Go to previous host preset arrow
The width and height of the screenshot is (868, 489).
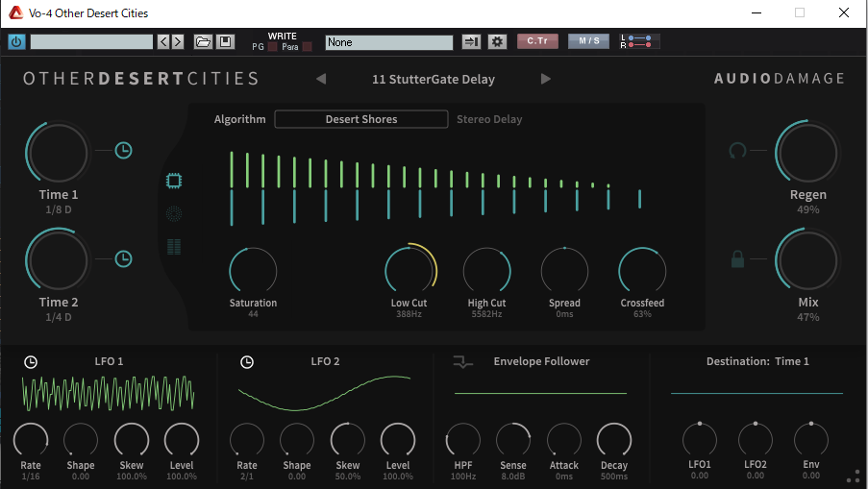[x=163, y=41]
